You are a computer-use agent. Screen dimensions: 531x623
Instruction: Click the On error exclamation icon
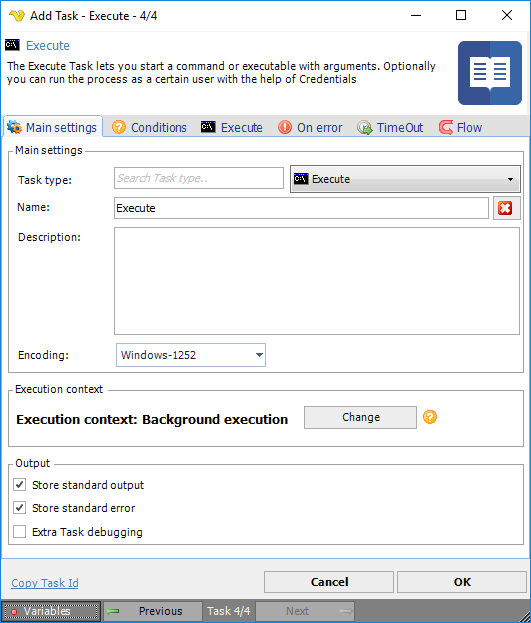(x=285, y=127)
